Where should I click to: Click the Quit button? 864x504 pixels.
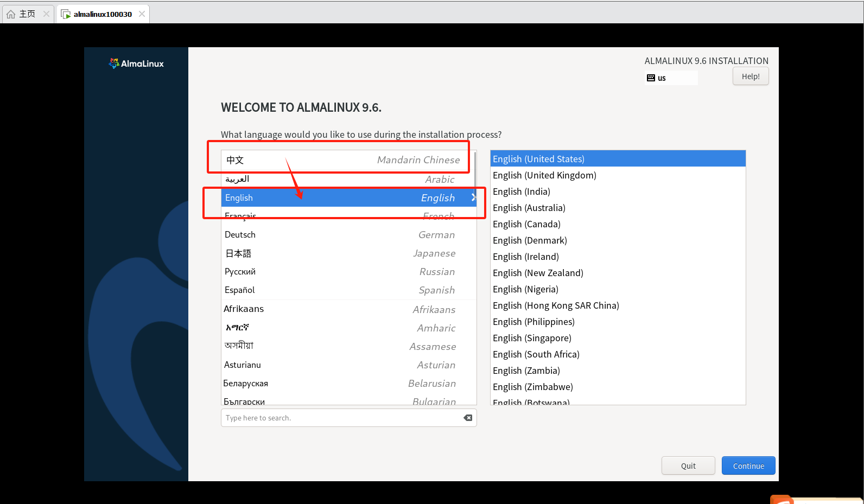click(x=688, y=465)
